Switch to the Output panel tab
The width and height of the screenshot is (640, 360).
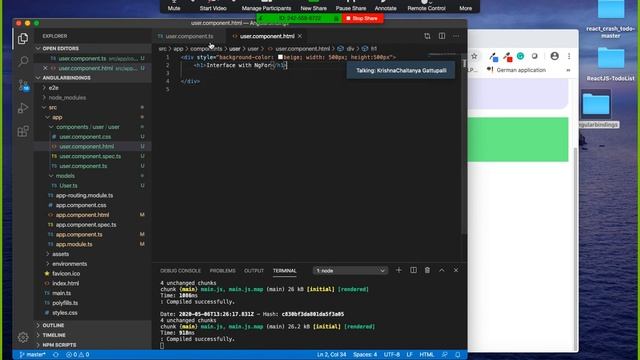(254, 271)
